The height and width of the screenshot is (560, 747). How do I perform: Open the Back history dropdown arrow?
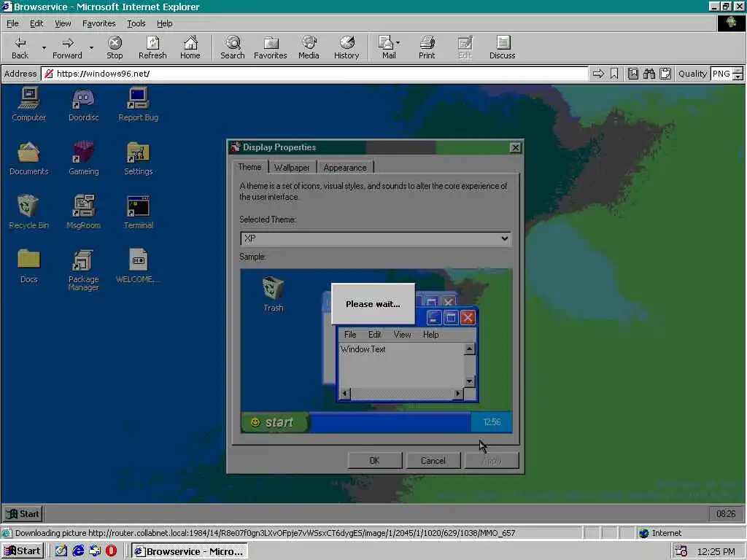tap(44, 47)
